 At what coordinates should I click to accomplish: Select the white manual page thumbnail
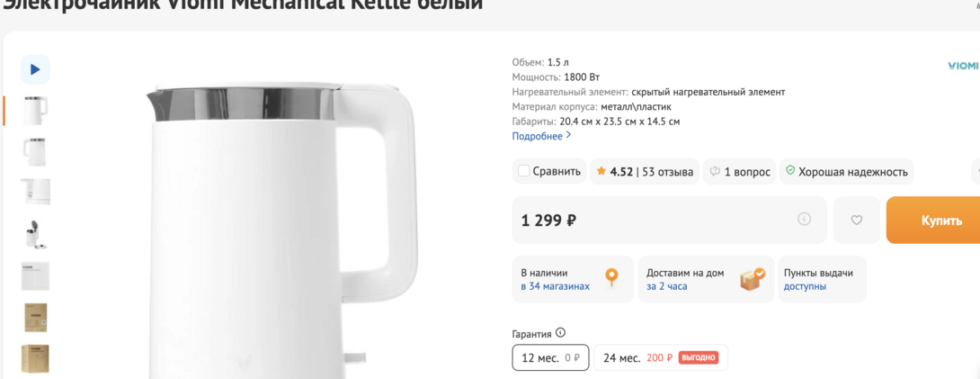click(35, 276)
